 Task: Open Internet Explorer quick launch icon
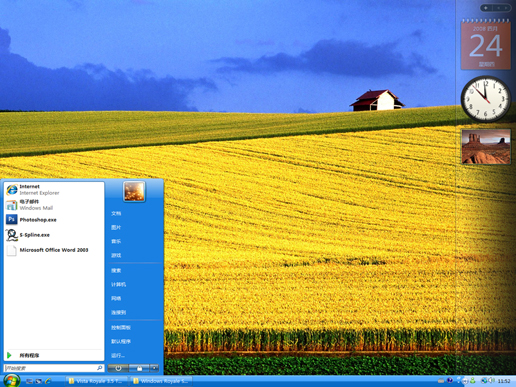click(x=48, y=381)
